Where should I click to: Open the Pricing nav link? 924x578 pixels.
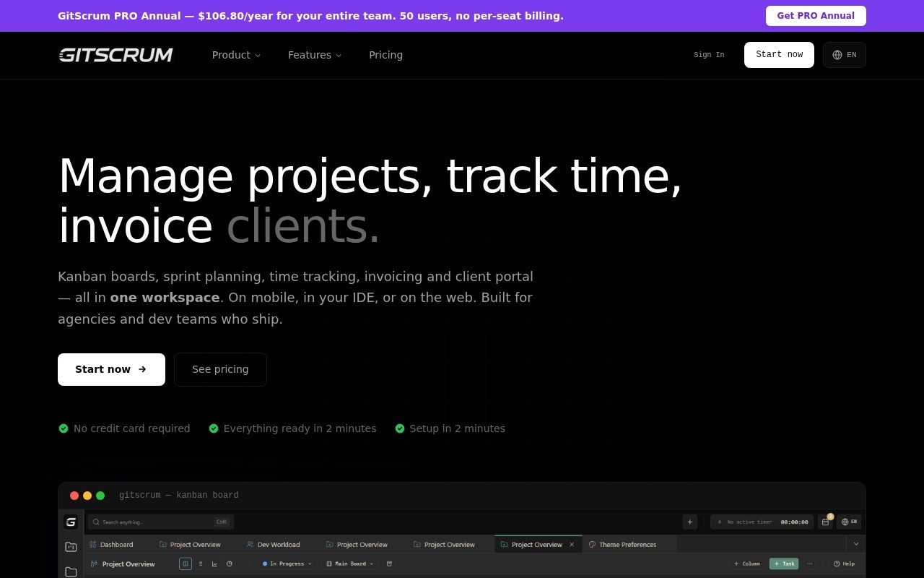click(x=386, y=55)
